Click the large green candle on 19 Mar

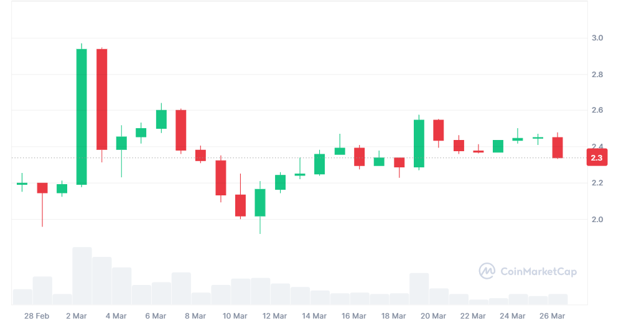pyautogui.click(x=419, y=144)
